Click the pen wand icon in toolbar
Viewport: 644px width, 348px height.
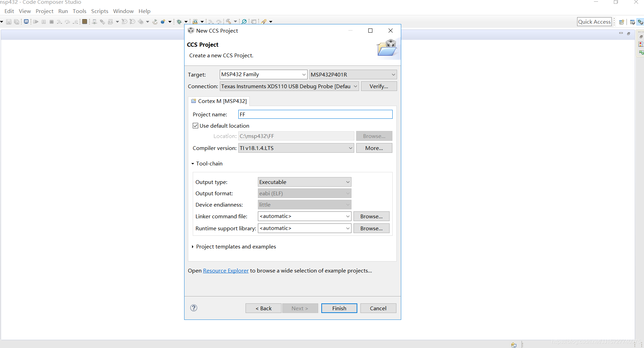click(264, 22)
